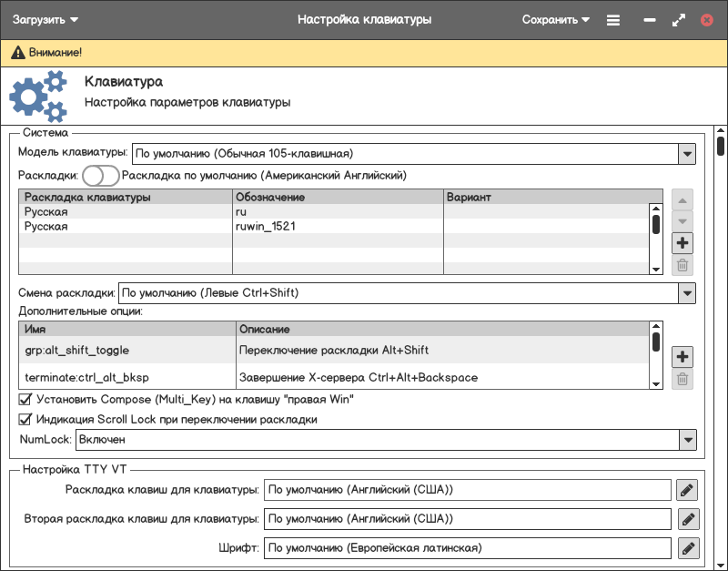Click the trash icon beside keyboard layouts table

(x=682, y=266)
